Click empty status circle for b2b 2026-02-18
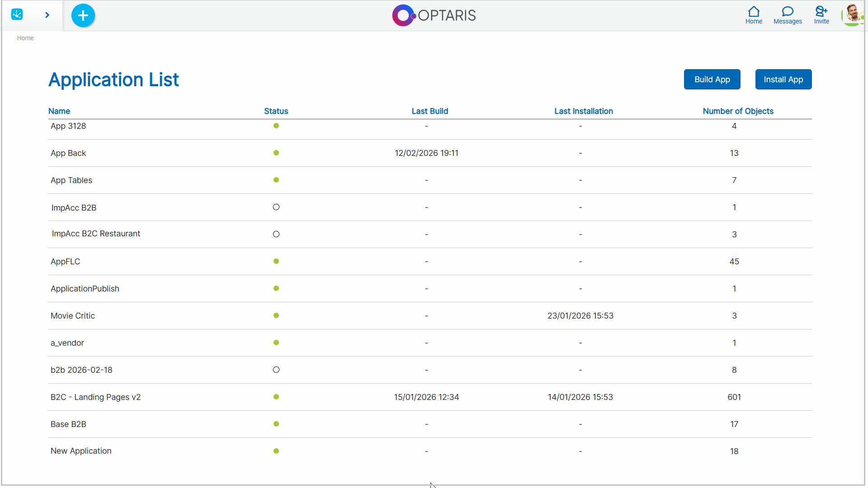Viewport: 868px width, 488px height. point(276,370)
